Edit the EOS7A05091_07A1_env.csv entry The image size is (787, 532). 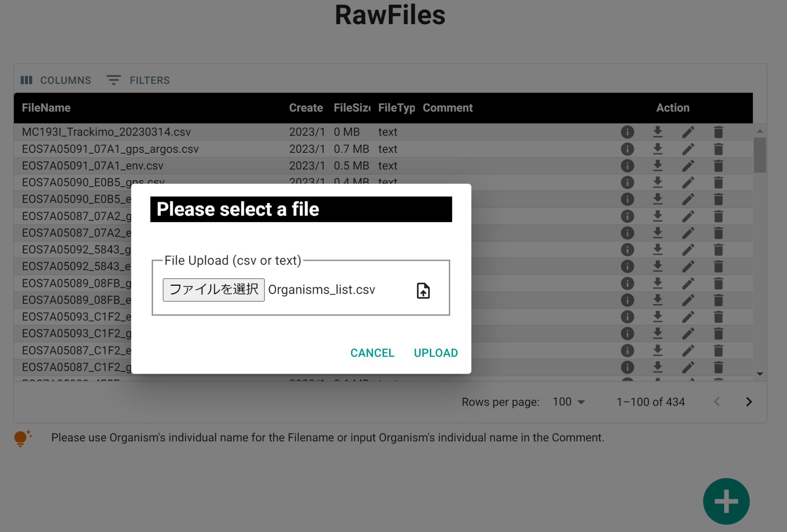(688, 166)
